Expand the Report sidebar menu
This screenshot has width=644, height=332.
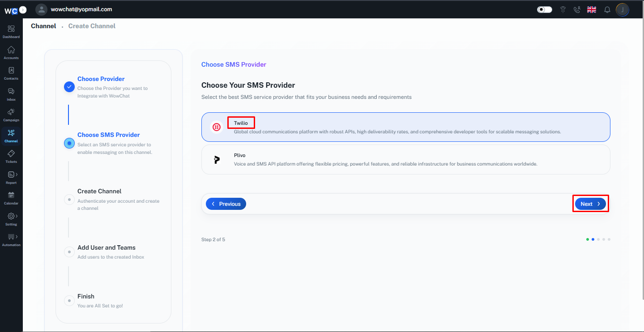pos(11,177)
